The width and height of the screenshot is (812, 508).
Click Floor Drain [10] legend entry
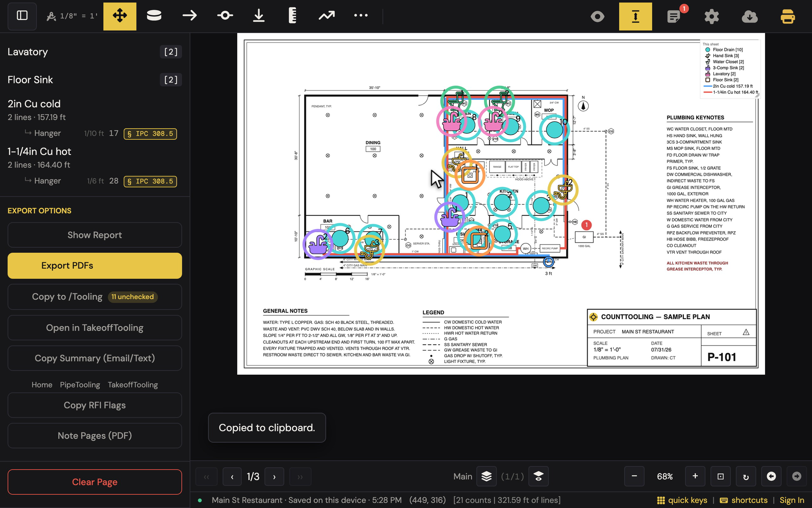[724, 50]
